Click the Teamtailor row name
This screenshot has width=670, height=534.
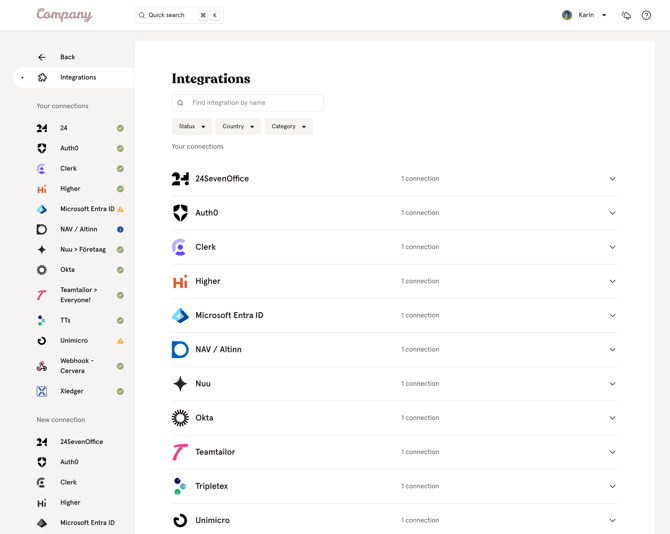point(215,452)
